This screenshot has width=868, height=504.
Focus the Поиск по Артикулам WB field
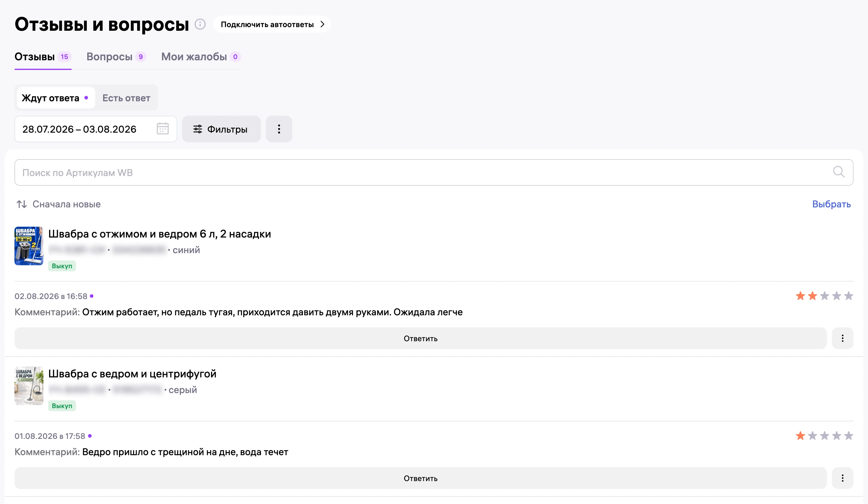[x=434, y=172]
